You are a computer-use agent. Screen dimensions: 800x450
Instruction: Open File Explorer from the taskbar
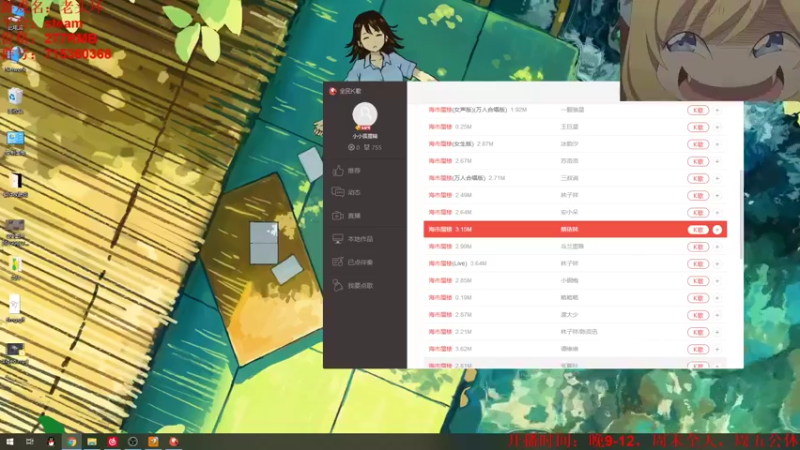coord(92,442)
